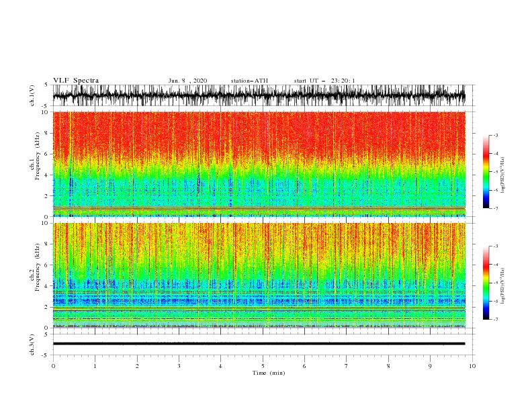Click the "10" tick on the time axis

tap(472, 366)
